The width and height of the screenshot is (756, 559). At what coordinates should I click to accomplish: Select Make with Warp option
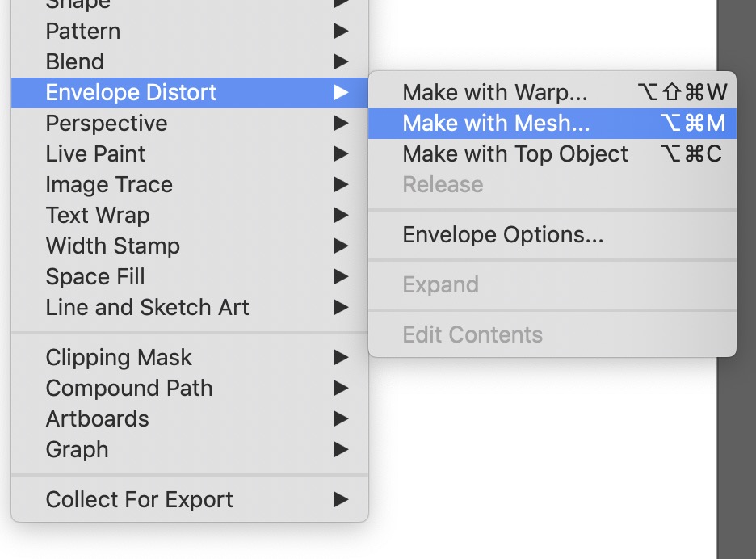tap(495, 93)
